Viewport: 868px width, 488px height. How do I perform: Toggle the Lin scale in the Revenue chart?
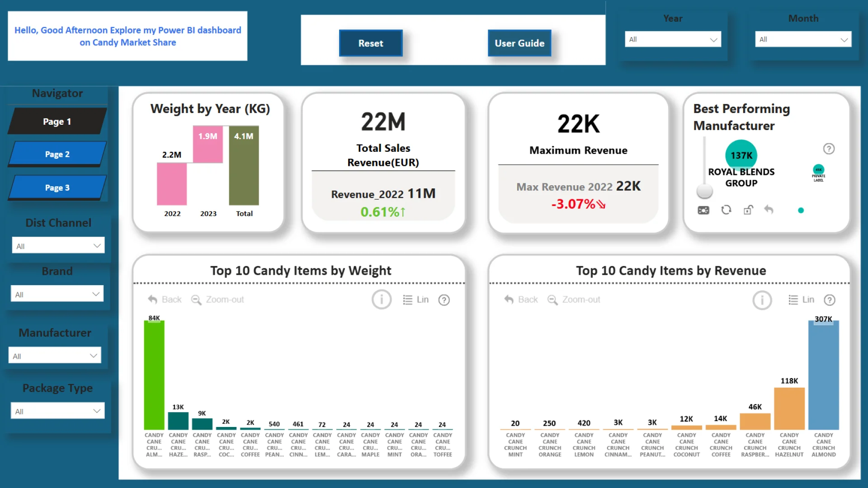[801, 300]
